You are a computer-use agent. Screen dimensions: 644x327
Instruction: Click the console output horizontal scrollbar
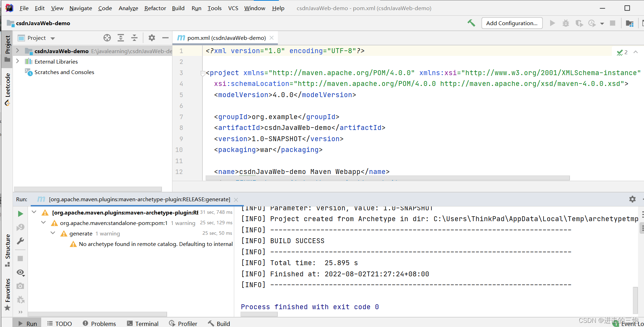(x=259, y=314)
